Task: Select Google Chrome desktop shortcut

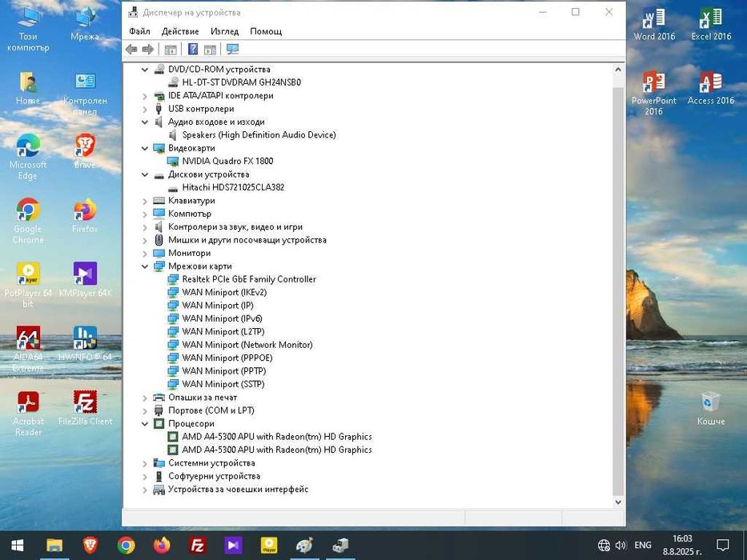Action: [28, 221]
